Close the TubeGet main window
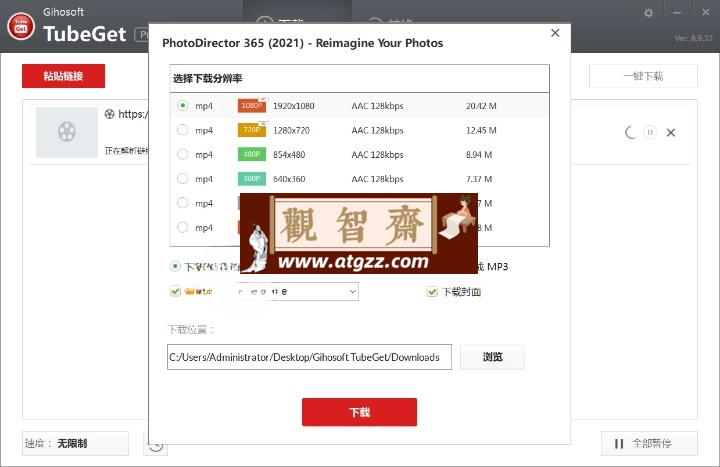The width and height of the screenshot is (720, 467). 706,13
